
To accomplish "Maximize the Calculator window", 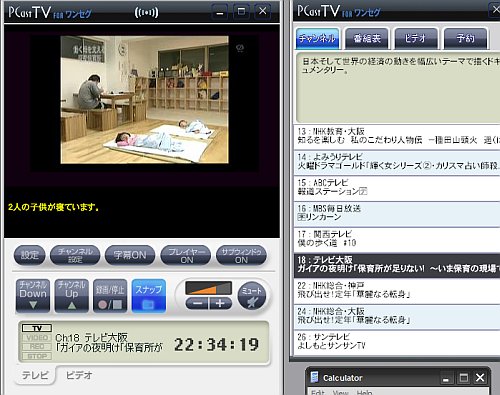I will [463, 378].
